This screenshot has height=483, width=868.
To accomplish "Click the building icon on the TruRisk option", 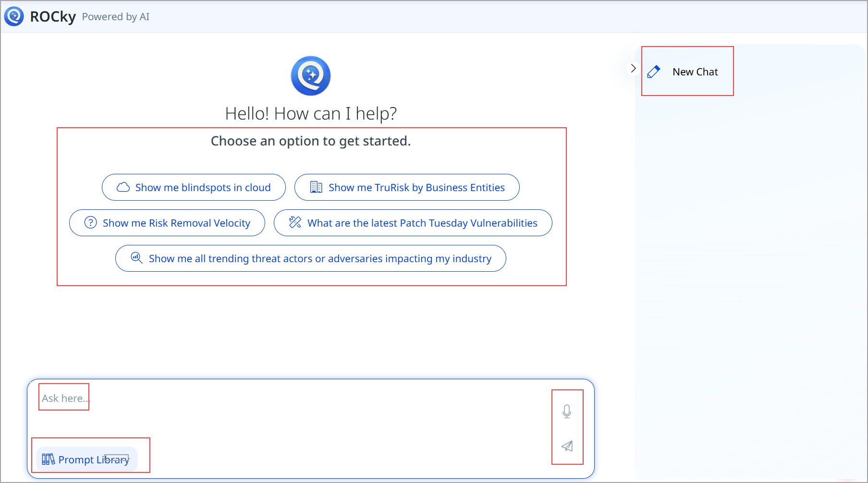I will click(316, 187).
